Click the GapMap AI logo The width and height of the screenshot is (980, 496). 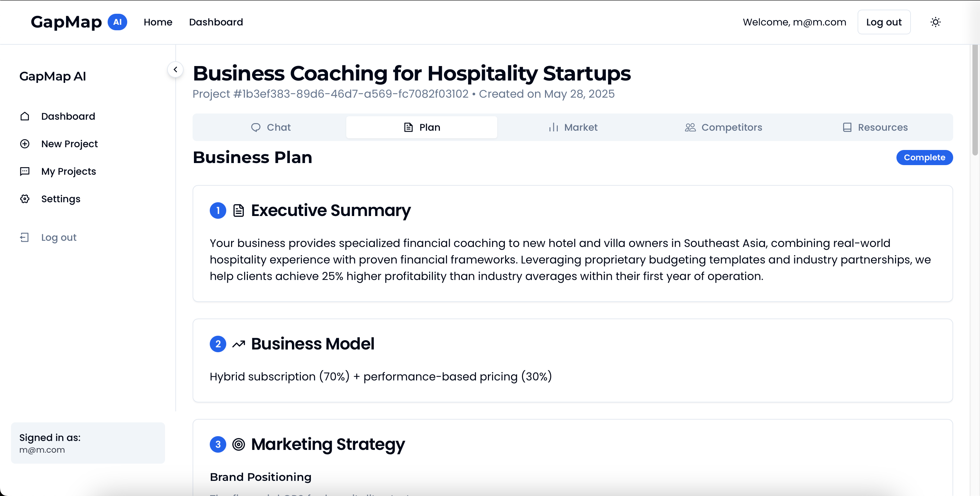click(79, 22)
